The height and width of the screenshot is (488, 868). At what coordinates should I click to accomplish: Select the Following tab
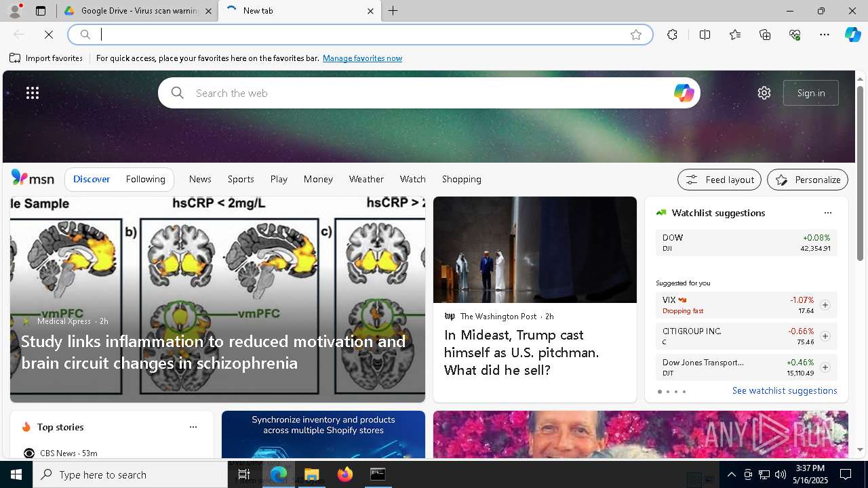pos(146,179)
